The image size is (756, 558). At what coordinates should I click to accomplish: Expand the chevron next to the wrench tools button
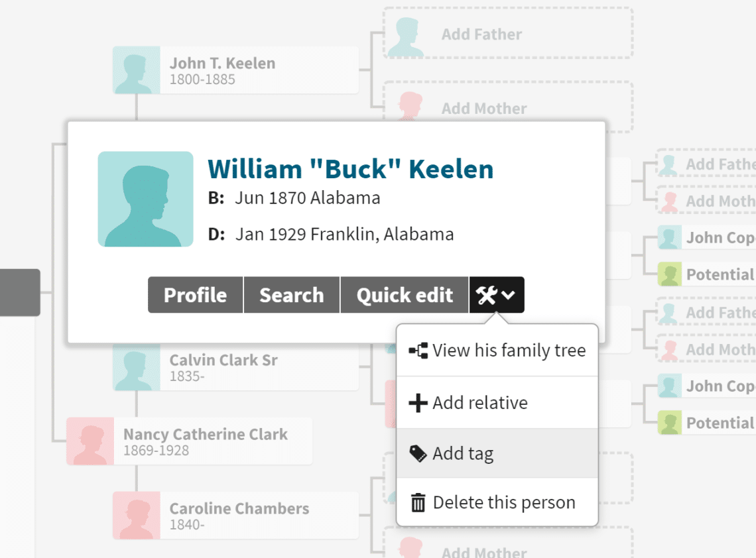tap(507, 295)
